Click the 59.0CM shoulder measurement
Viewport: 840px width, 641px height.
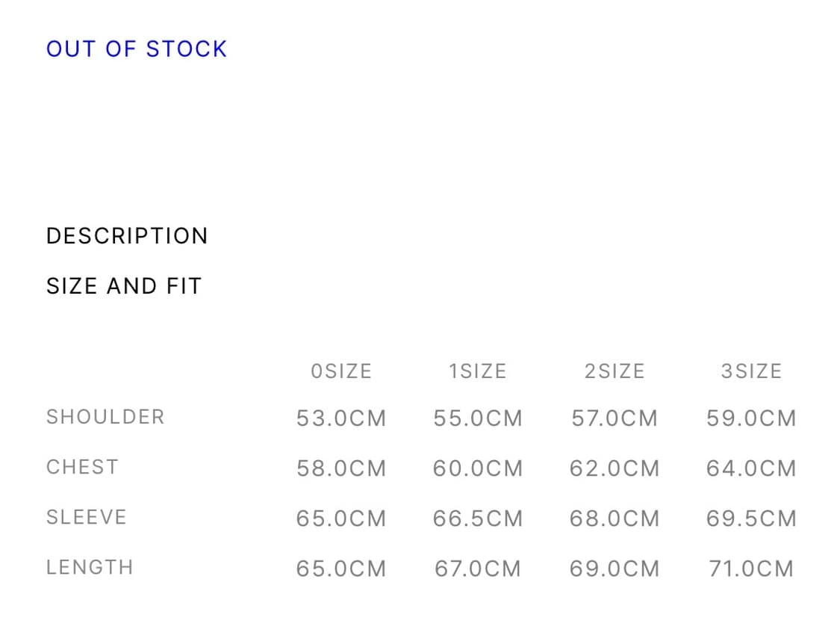click(x=751, y=418)
